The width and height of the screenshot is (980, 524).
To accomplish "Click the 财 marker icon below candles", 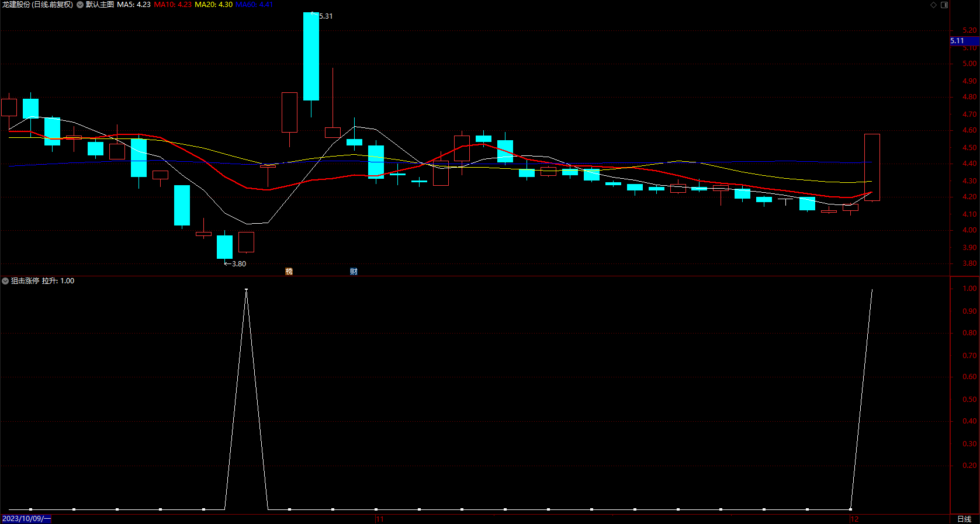I will (x=354, y=271).
